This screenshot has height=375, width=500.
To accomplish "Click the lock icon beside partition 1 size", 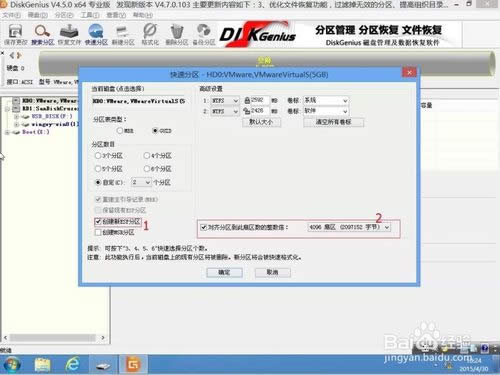I will point(247,100).
